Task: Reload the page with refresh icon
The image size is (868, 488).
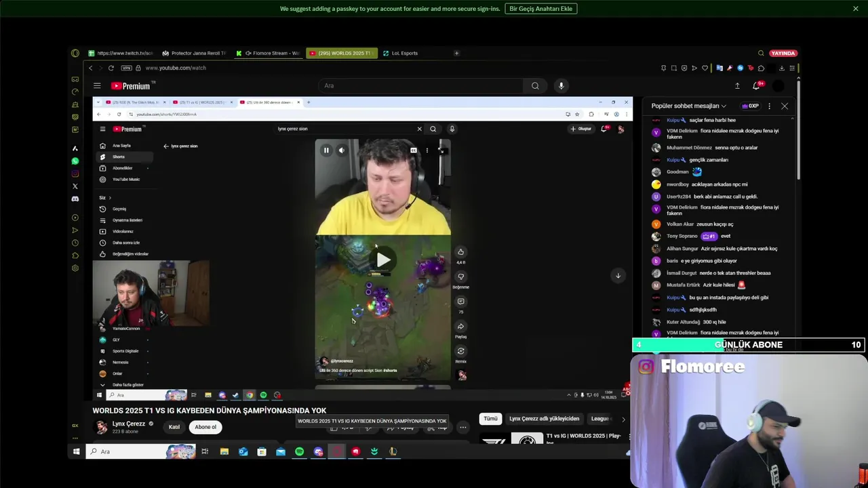Action: (x=111, y=68)
